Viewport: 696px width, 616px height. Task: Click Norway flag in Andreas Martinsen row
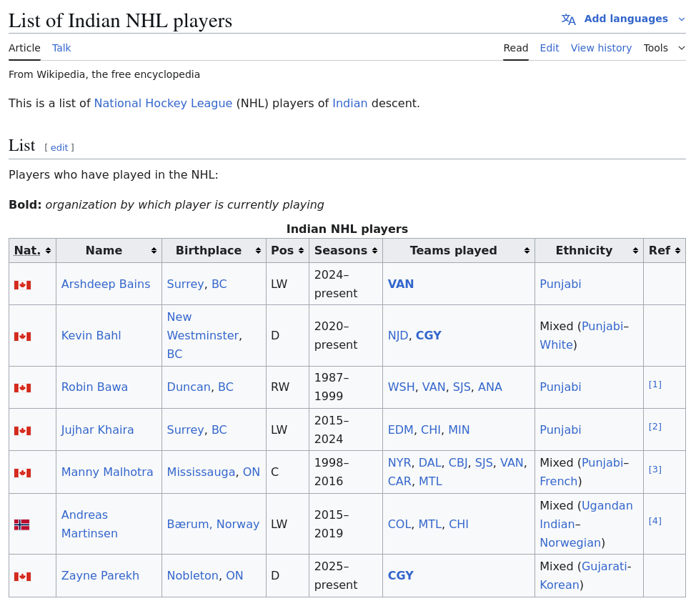point(21,525)
